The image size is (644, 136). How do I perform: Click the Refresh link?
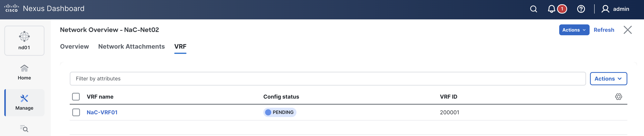pos(604,30)
